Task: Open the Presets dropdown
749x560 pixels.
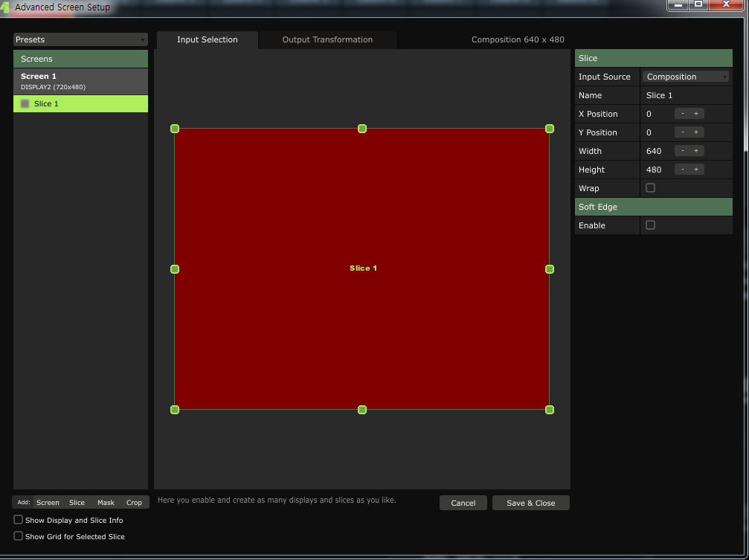Action: pos(80,39)
